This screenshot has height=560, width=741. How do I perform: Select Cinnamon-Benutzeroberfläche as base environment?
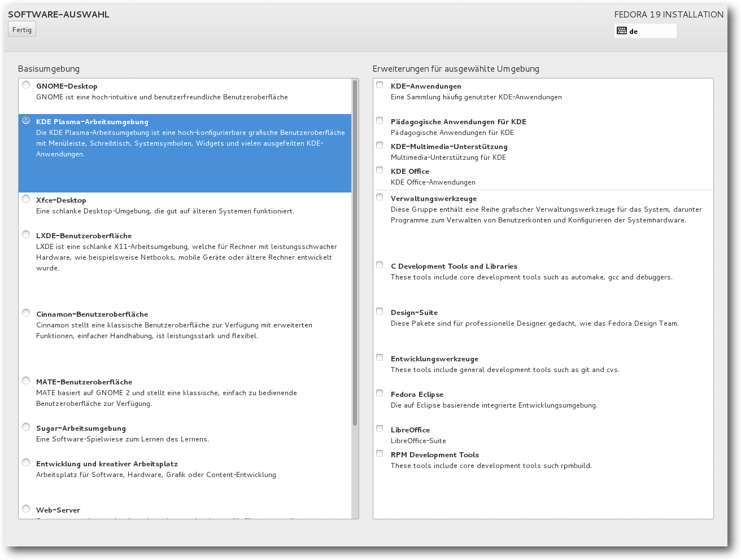pos(26,313)
